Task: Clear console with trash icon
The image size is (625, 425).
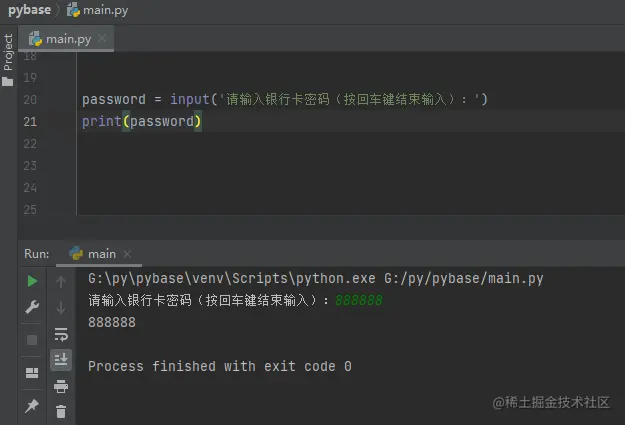Action: coord(61,411)
